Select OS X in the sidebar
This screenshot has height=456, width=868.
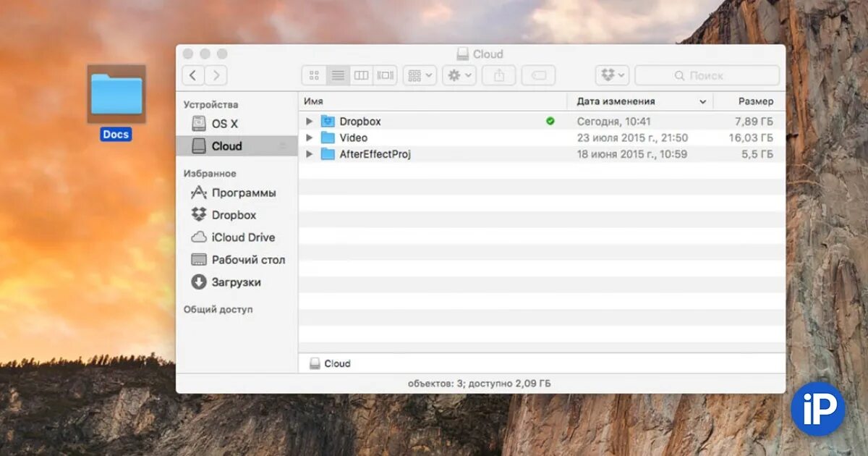(x=237, y=124)
